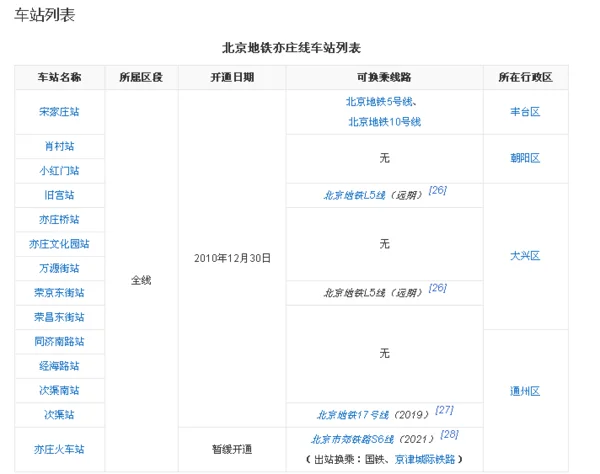Open the 亦庄文化园站 station link
Viewport: 600px width, 474px height.
[x=59, y=244]
